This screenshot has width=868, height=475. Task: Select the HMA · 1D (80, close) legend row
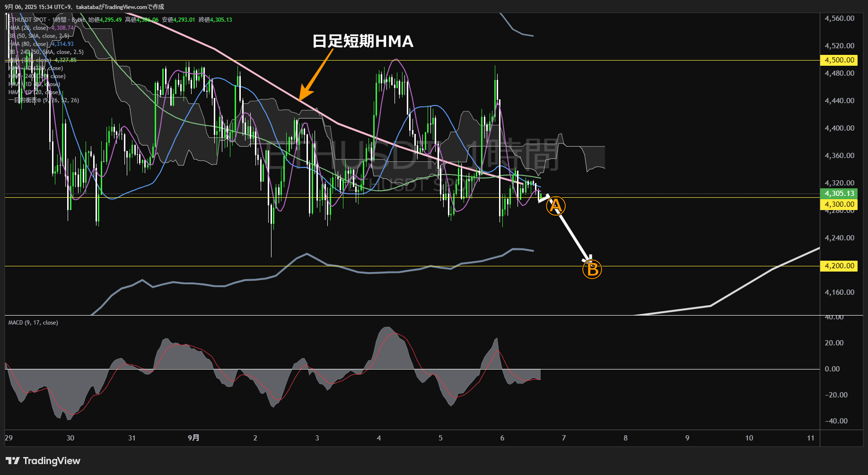pyautogui.click(x=34, y=84)
